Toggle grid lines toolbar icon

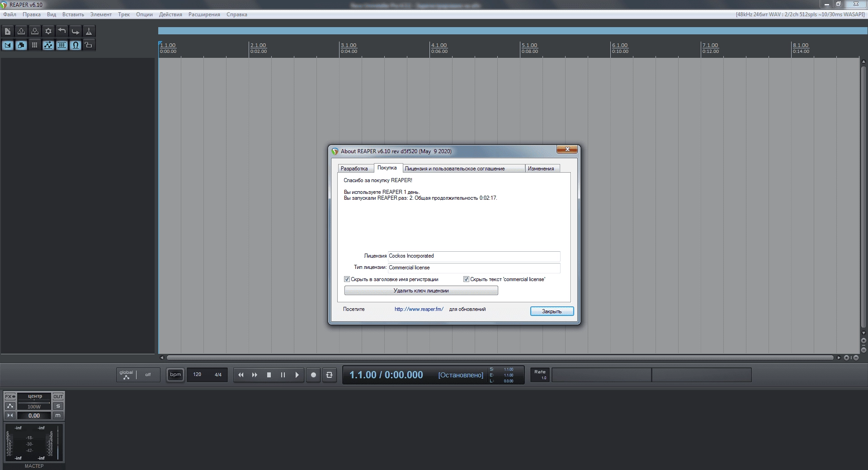coord(62,45)
